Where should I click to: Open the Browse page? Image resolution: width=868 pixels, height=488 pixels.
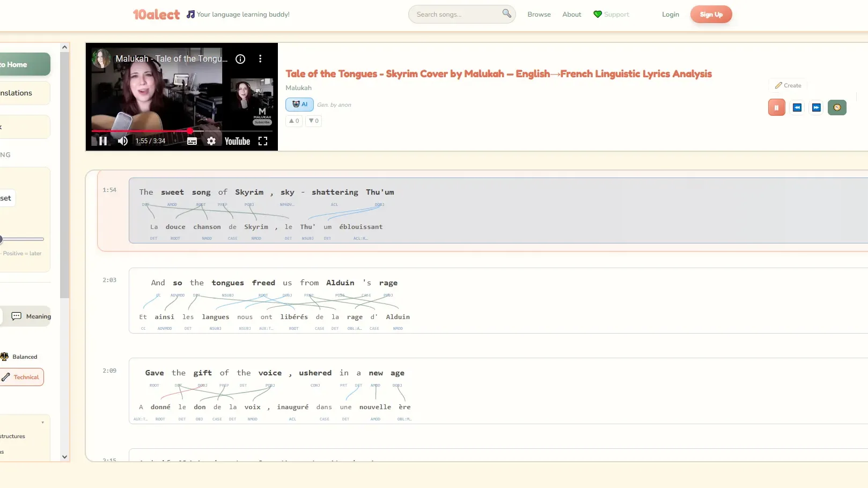coord(539,14)
